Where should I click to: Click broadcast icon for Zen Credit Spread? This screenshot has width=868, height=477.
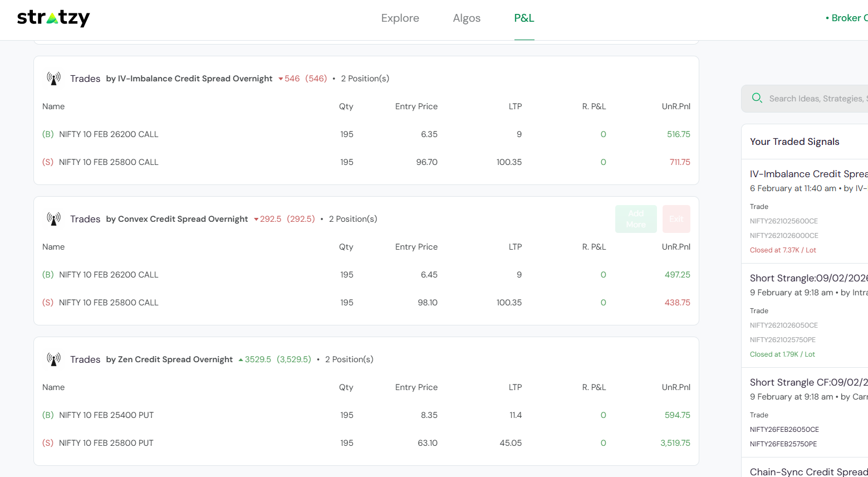(53, 359)
